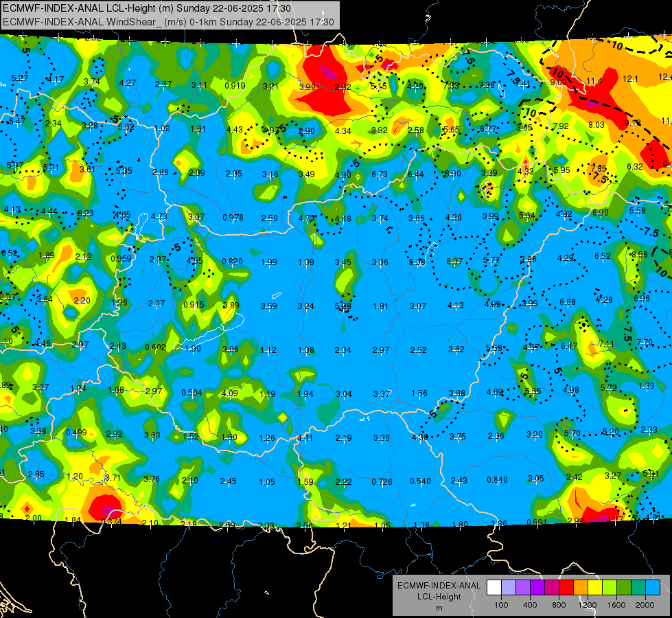Click the wind shear value '3.04'
The height and width of the screenshot is (618, 672).
coord(344,393)
